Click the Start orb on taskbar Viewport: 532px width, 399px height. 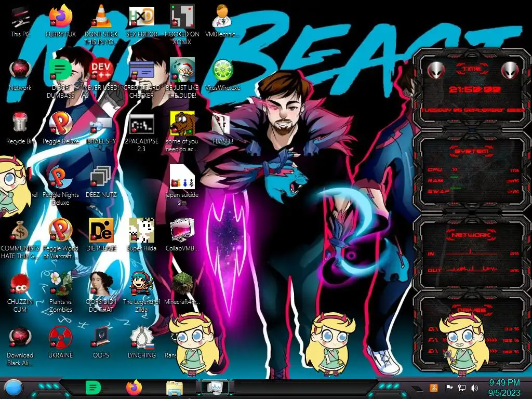[x=14, y=388]
